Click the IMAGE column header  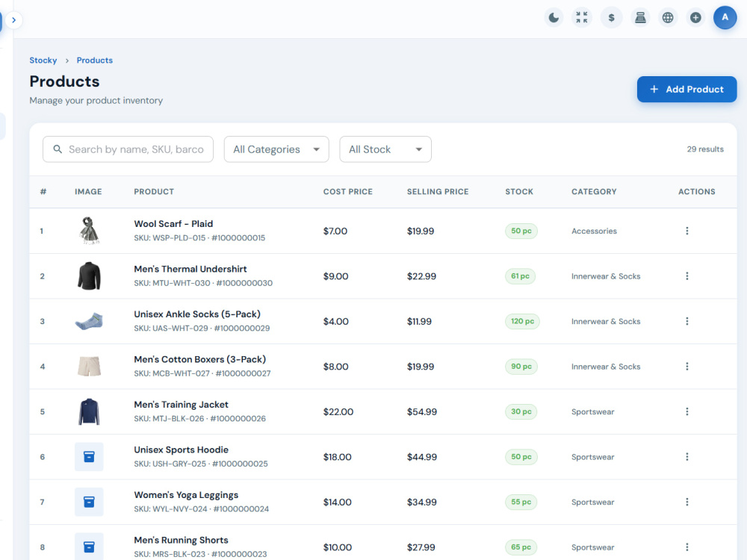[x=88, y=191]
